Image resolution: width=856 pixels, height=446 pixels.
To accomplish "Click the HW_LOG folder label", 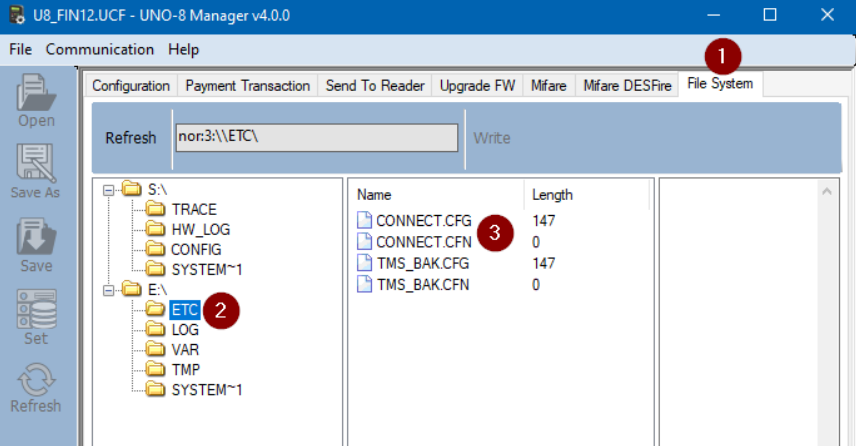I will click(200, 230).
